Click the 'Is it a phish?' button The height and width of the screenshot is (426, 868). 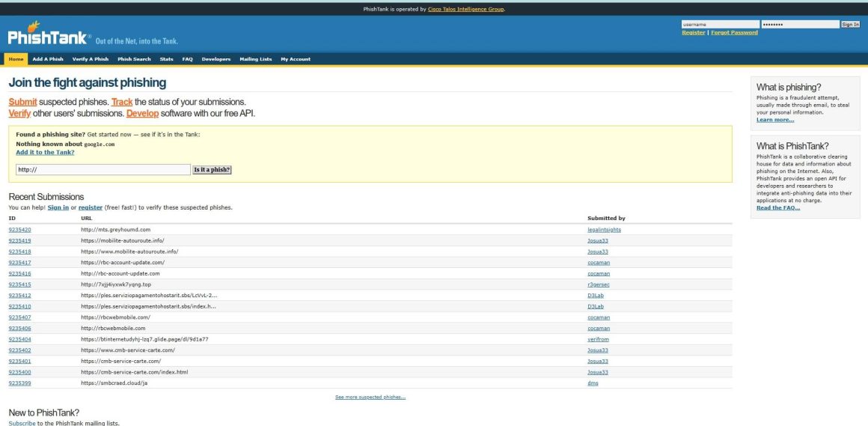(213, 170)
